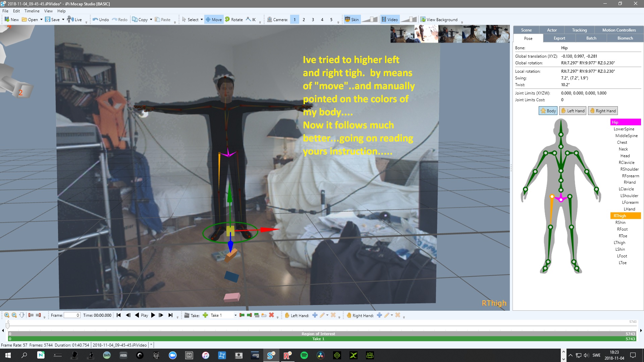Image resolution: width=644 pixels, height=362 pixels.
Task: Click the Frame number input field
Action: pos(72,315)
